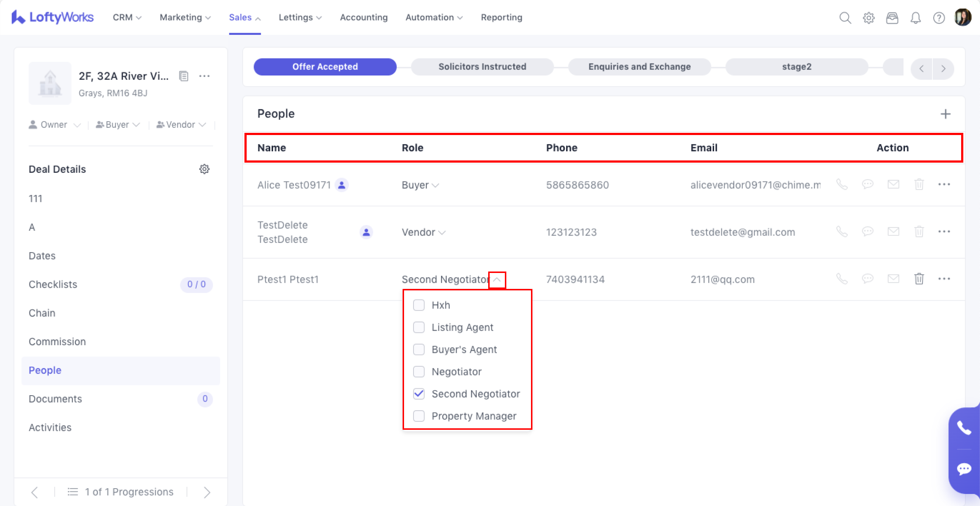Go to the Commission section in sidebar
The width and height of the screenshot is (980, 506).
click(x=57, y=342)
